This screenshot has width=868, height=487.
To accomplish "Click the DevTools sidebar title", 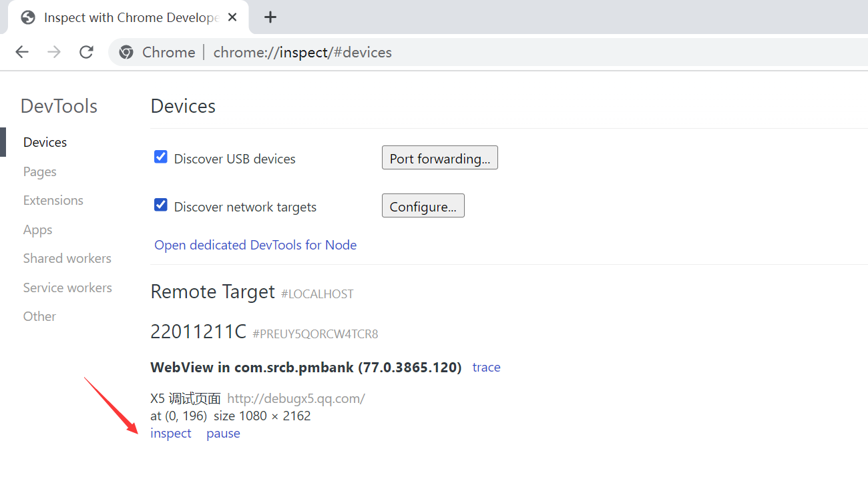I will [x=59, y=106].
